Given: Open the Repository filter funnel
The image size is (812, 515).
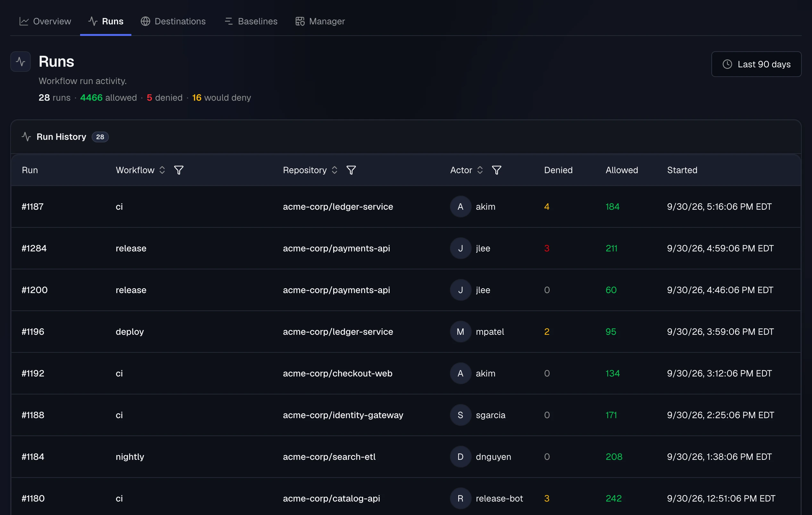Looking at the screenshot, I should [351, 170].
